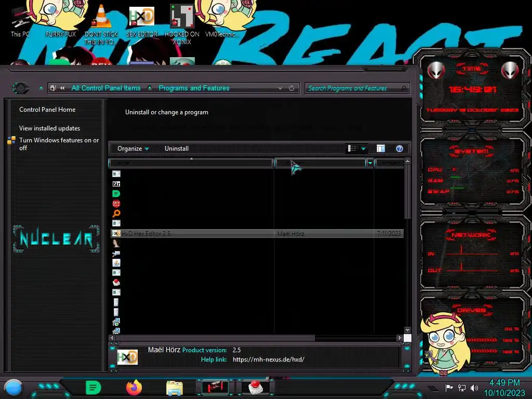
Task: Select the Dev-C++ row icon
Action: pos(116,204)
